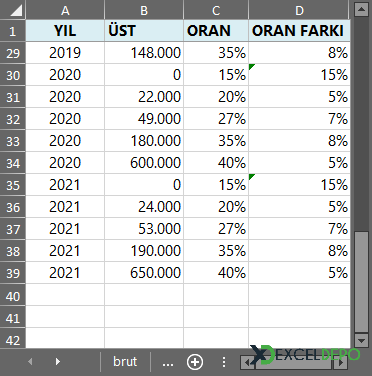
Task: Select row 29 header
Action: 13,53
